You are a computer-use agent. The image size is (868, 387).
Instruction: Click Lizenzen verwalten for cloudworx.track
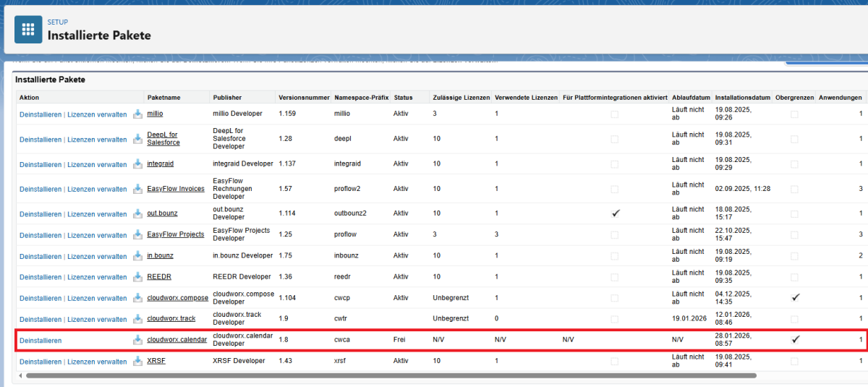click(97, 319)
